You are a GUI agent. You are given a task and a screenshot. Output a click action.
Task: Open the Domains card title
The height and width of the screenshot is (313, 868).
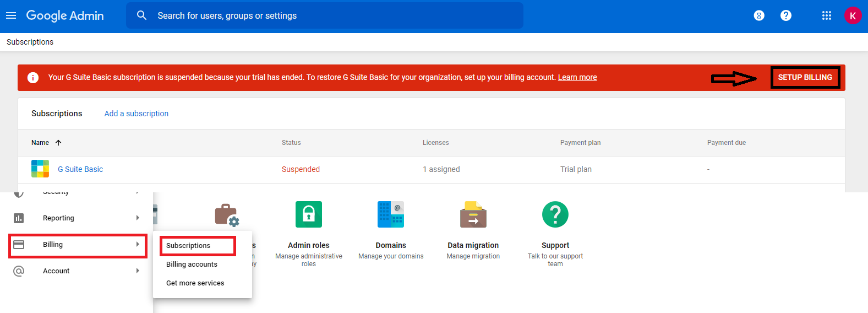[x=391, y=245]
